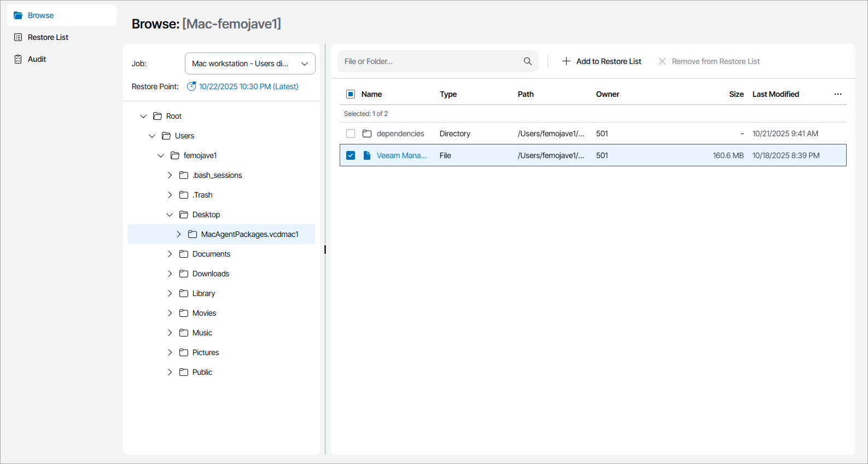
Task: Click the Restore List icon in sidebar
Action: pyautogui.click(x=18, y=37)
